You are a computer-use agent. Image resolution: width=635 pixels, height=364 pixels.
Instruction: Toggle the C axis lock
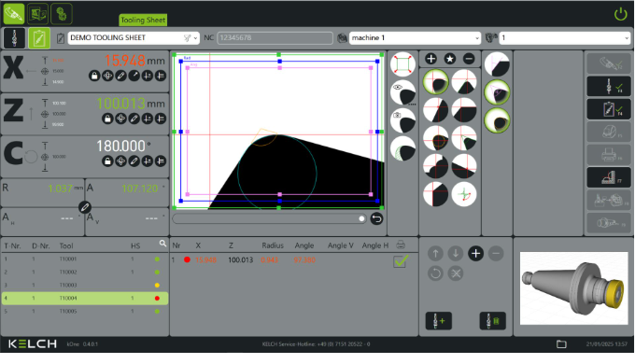(x=107, y=161)
